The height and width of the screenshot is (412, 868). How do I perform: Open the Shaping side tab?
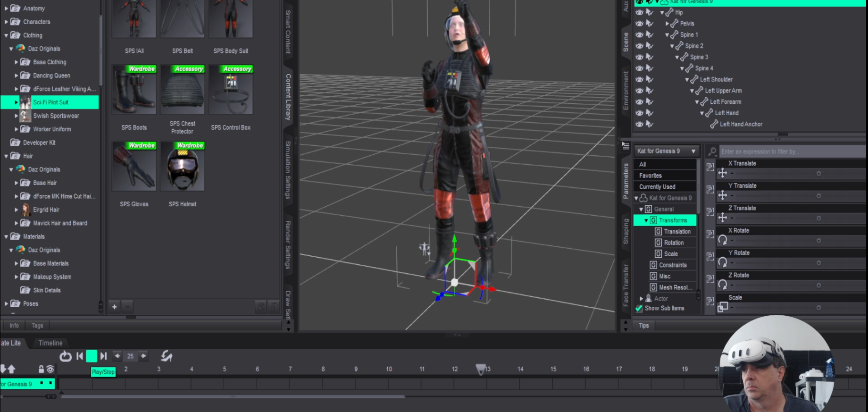[x=626, y=231]
